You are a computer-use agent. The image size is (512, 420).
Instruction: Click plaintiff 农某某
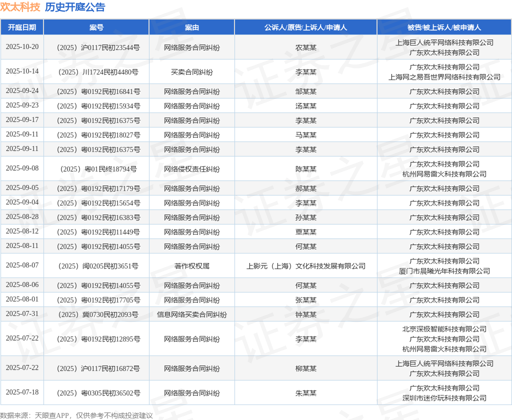tap(305, 47)
